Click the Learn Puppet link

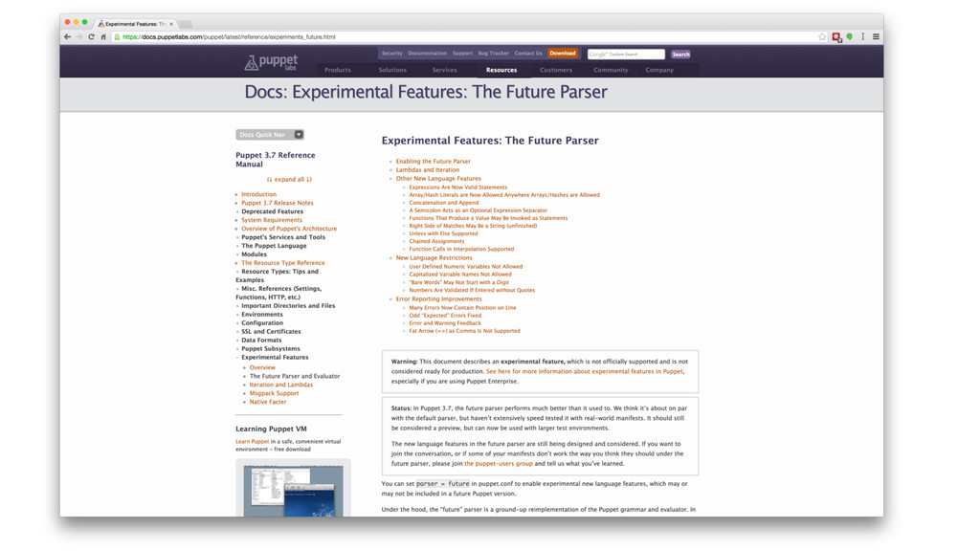(x=252, y=442)
